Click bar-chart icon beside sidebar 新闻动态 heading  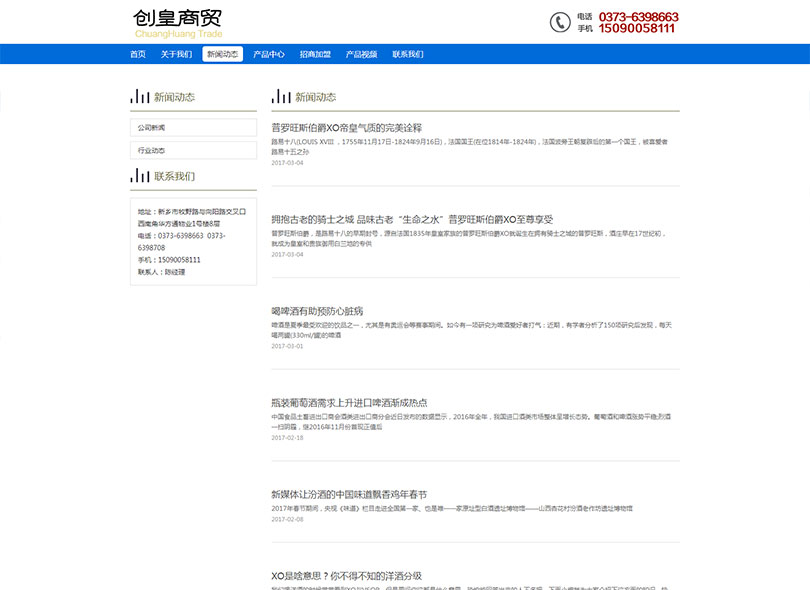coord(140,97)
